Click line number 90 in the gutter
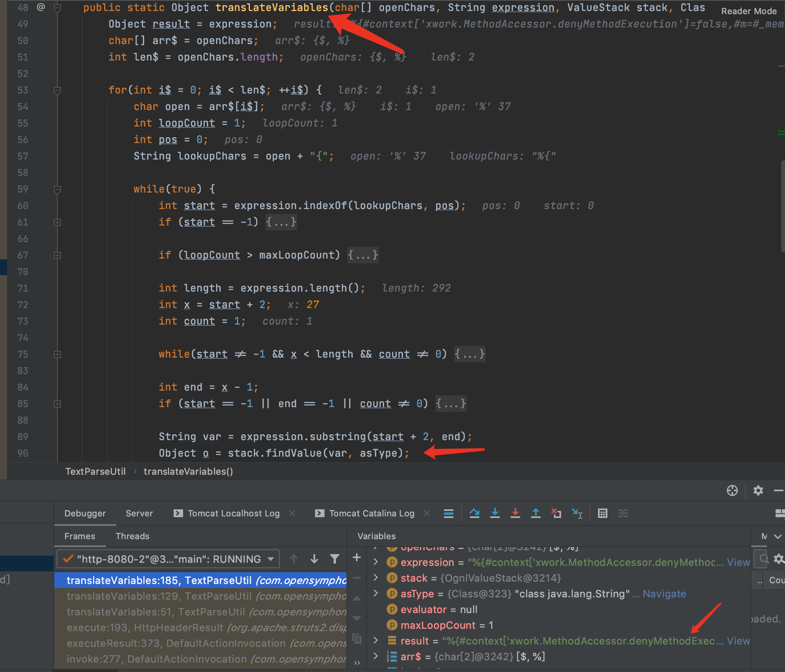Screen dimensions: 785x672 (23, 453)
